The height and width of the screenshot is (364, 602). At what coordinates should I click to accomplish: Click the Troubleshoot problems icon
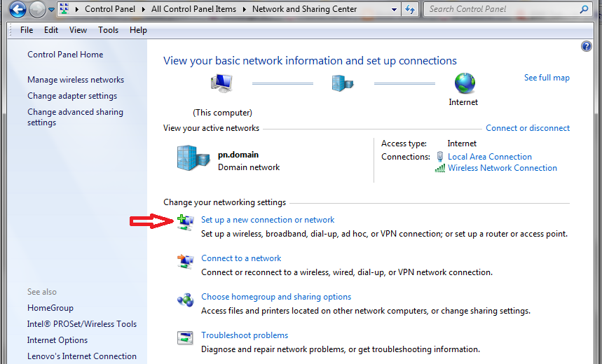[x=185, y=339]
